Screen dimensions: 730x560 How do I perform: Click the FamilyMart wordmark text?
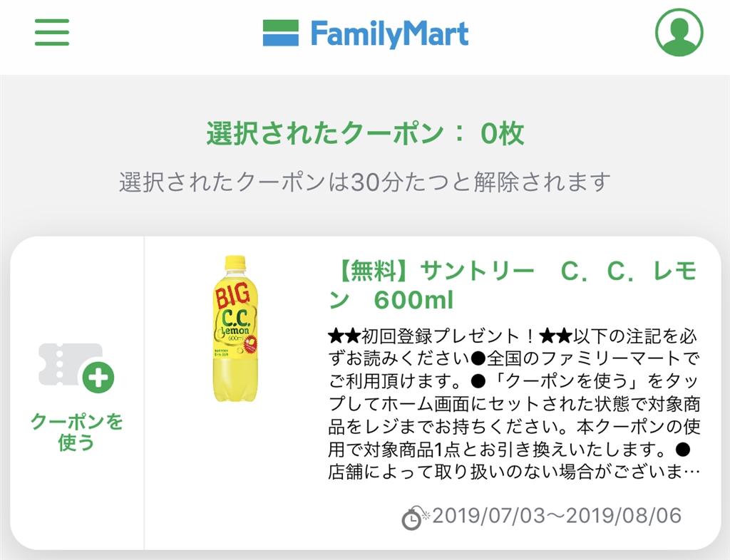pyautogui.click(x=389, y=33)
